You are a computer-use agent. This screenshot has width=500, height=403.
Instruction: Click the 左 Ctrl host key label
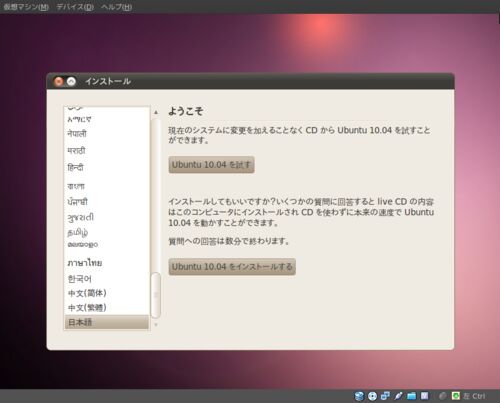click(474, 396)
